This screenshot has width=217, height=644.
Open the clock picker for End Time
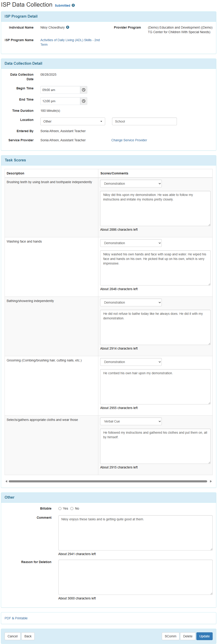pyautogui.click(x=84, y=101)
